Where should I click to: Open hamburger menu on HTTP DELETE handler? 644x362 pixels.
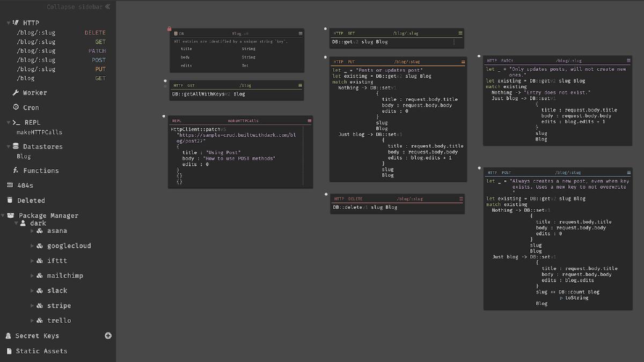(462, 198)
